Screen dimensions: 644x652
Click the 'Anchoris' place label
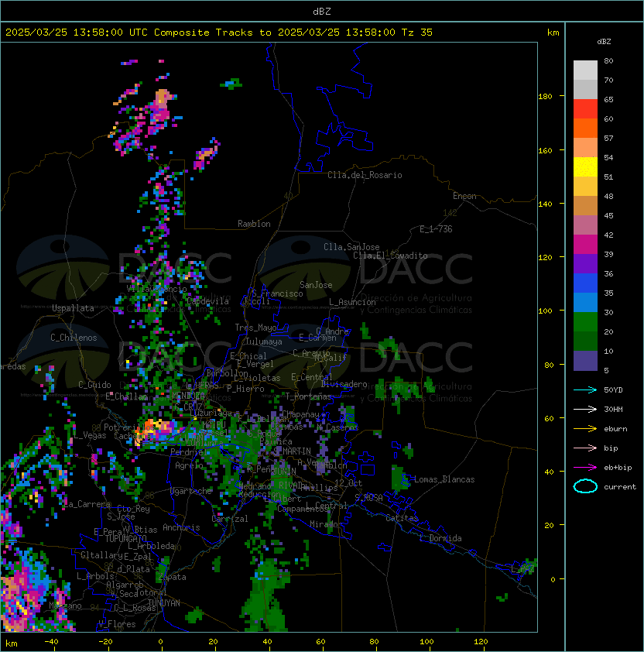coord(181,527)
